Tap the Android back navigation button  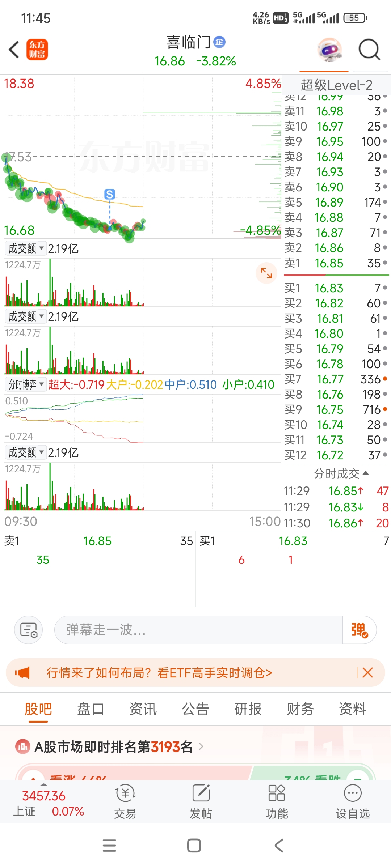(279, 846)
